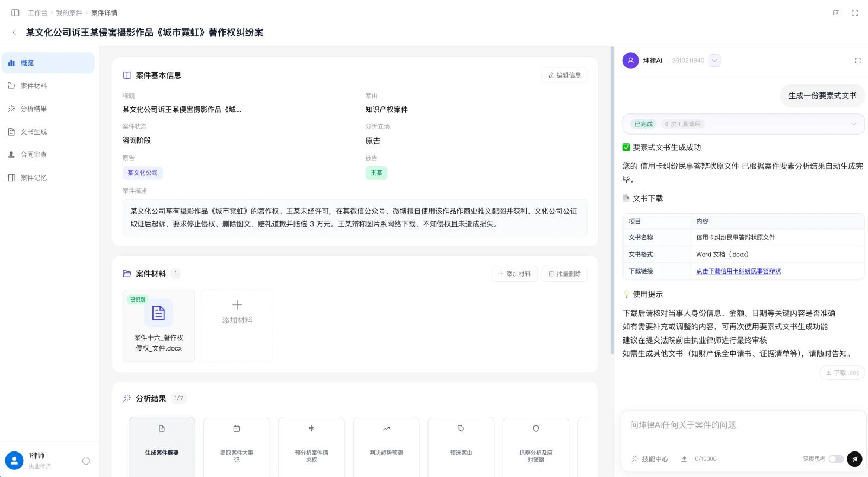Click the 我的案件 breadcrumb
868x477 pixels.
click(69, 12)
